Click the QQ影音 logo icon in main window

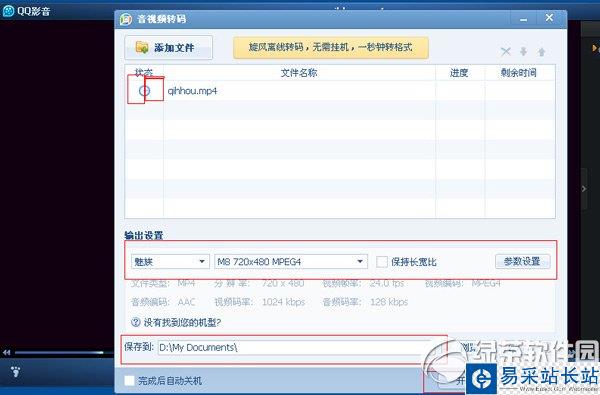tap(8, 11)
